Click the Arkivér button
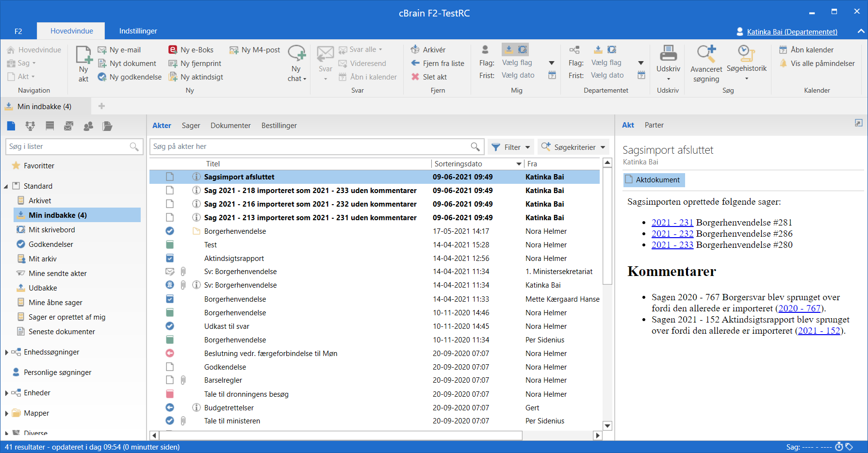The height and width of the screenshot is (453, 868). coord(428,50)
